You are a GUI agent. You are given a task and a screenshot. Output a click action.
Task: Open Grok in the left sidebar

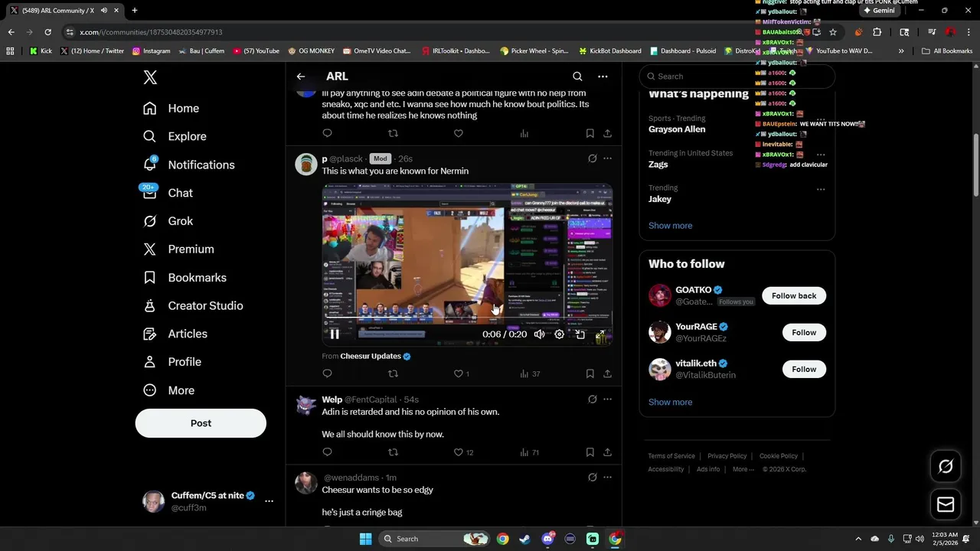pos(168,221)
